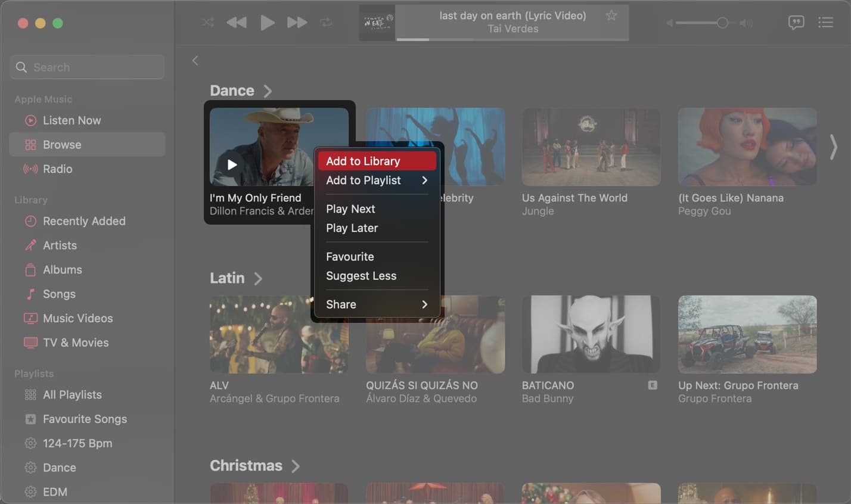
Task: Toggle repeat mode
Action: (x=326, y=23)
